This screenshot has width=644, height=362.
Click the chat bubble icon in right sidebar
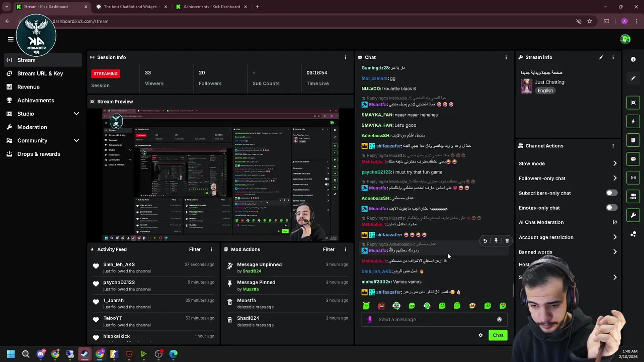coord(633,159)
